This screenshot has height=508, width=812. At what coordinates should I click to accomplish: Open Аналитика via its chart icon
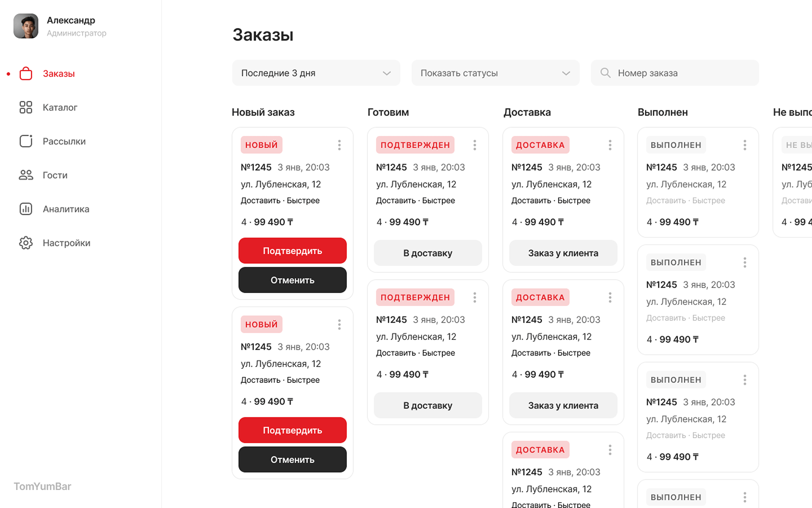26,209
